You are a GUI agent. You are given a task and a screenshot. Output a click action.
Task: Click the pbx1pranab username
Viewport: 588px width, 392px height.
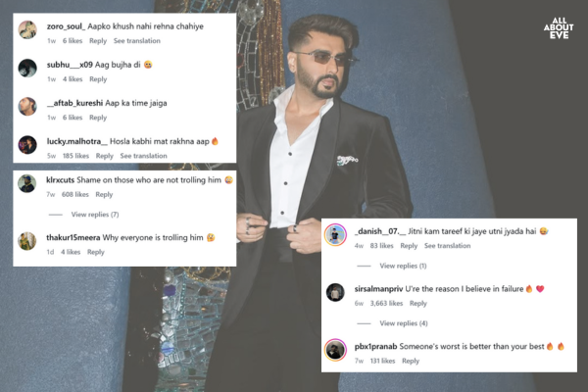pyautogui.click(x=380, y=346)
